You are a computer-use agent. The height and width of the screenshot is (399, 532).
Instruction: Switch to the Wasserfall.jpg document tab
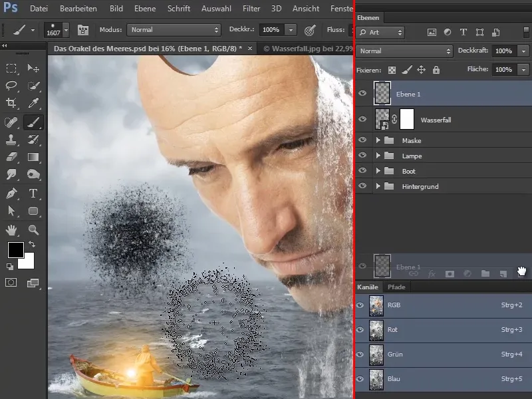308,49
